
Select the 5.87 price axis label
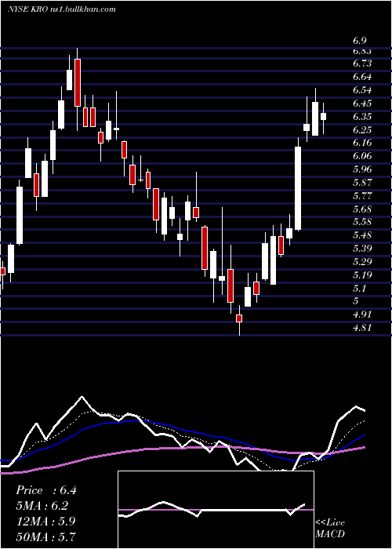point(362,183)
